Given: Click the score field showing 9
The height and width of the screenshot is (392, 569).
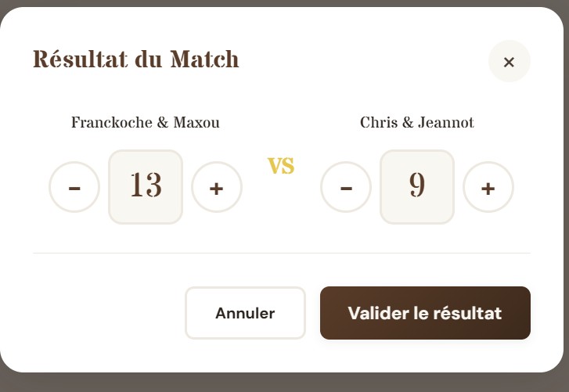Looking at the screenshot, I should [x=417, y=186].
